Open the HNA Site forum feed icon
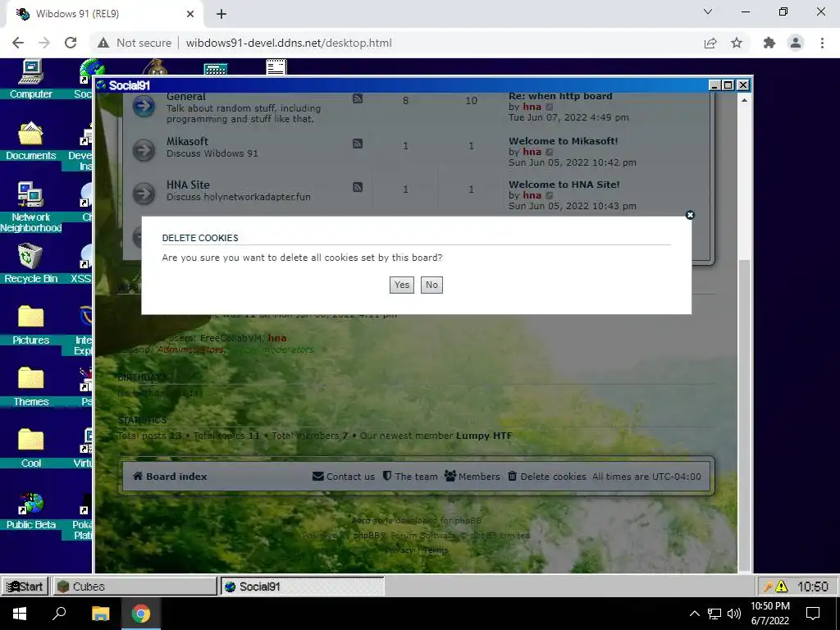The height and width of the screenshot is (630, 840). (358, 187)
